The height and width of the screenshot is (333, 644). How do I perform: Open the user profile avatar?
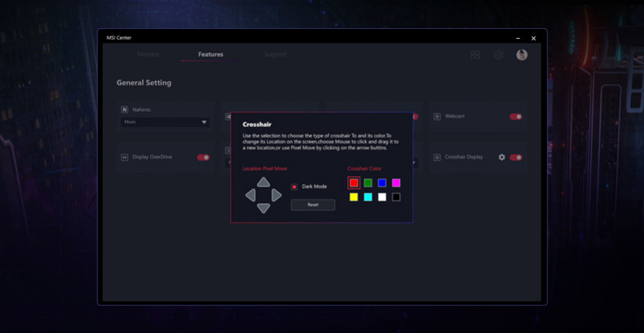(522, 55)
